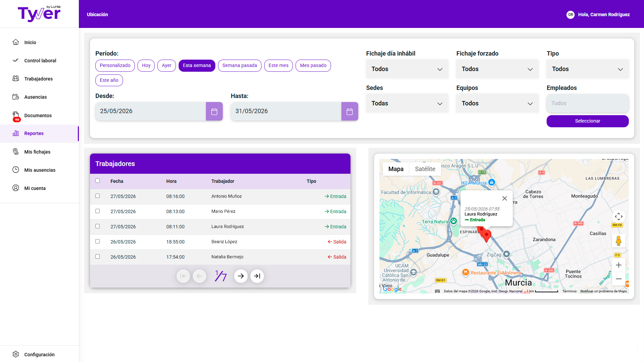The image size is (644, 362).
Task: Click the Empleados input field
Action: tap(588, 103)
